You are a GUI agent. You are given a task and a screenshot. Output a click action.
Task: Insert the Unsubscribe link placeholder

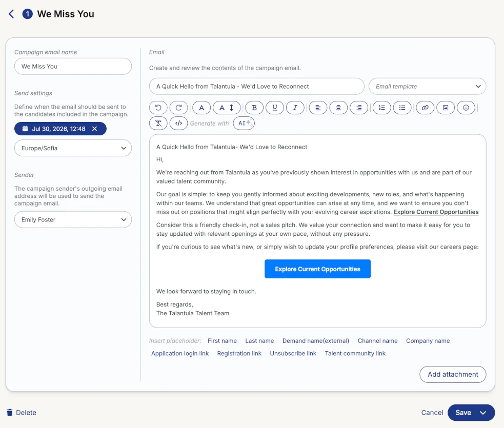click(293, 354)
